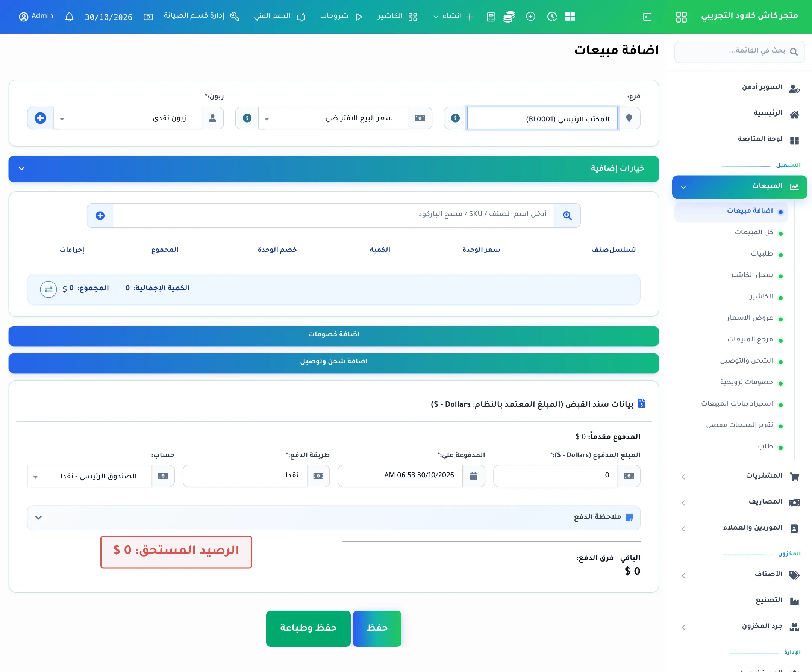Screen dimensions: 812x672
Task: Click the add new customer plus icon
Action: click(x=40, y=118)
